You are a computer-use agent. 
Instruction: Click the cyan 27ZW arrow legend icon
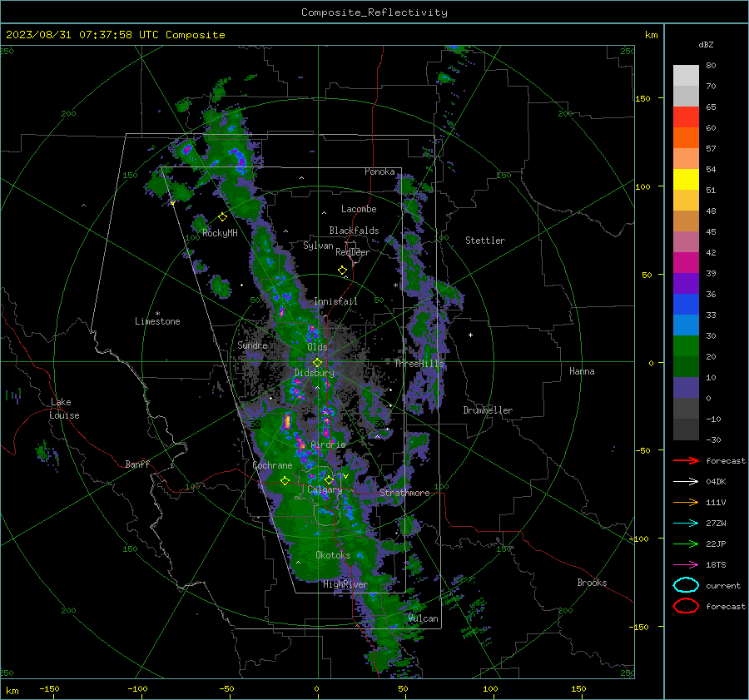coord(686,524)
